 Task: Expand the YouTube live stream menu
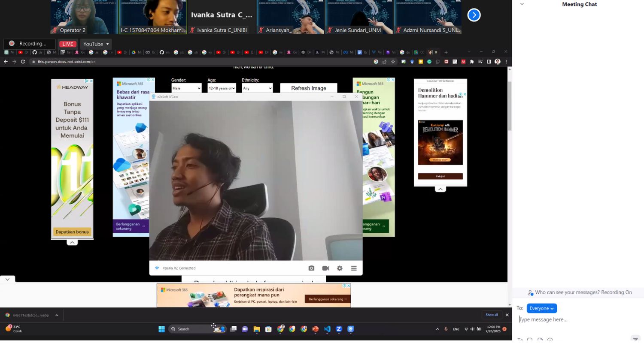click(96, 44)
